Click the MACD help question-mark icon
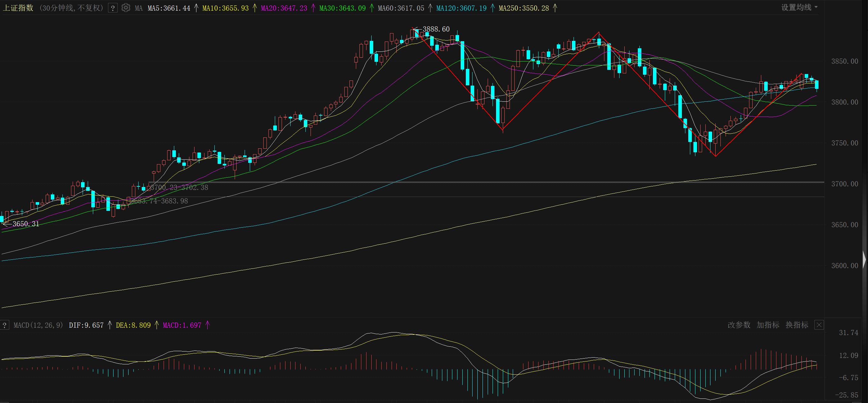 [5, 325]
